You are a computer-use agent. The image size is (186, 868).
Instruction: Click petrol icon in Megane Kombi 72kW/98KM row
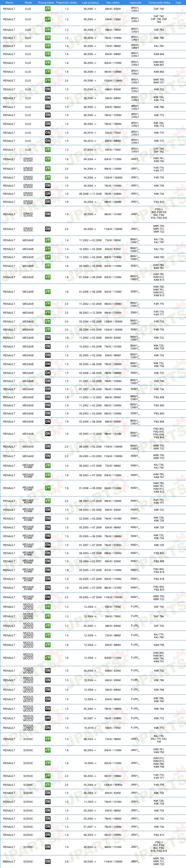pyautogui.click(x=48, y=466)
